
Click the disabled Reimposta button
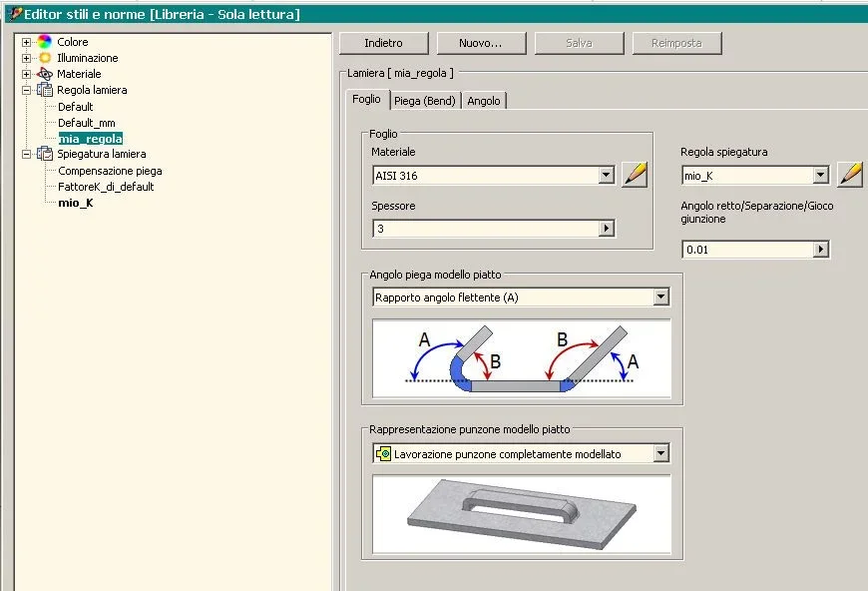click(676, 43)
